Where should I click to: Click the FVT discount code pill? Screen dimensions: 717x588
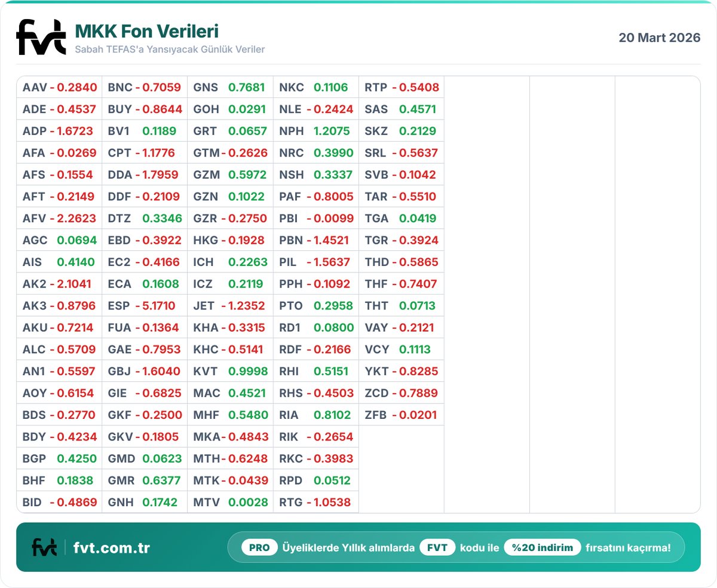tap(437, 547)
